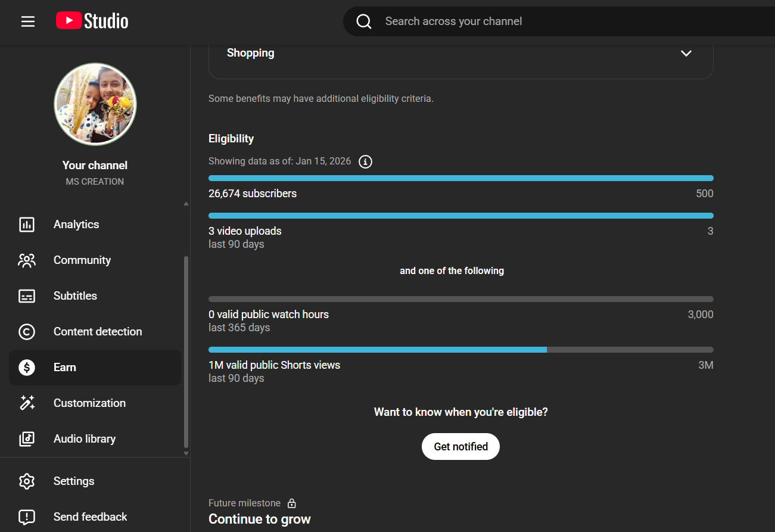Click the Customization magic wand icon
775x532 pixels.
[27, 403]
